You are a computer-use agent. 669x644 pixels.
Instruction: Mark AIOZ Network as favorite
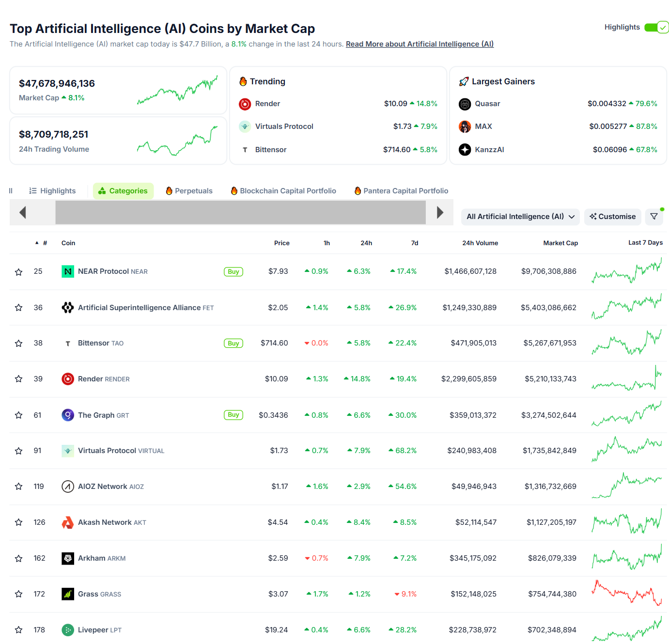[x=19, y=487]
